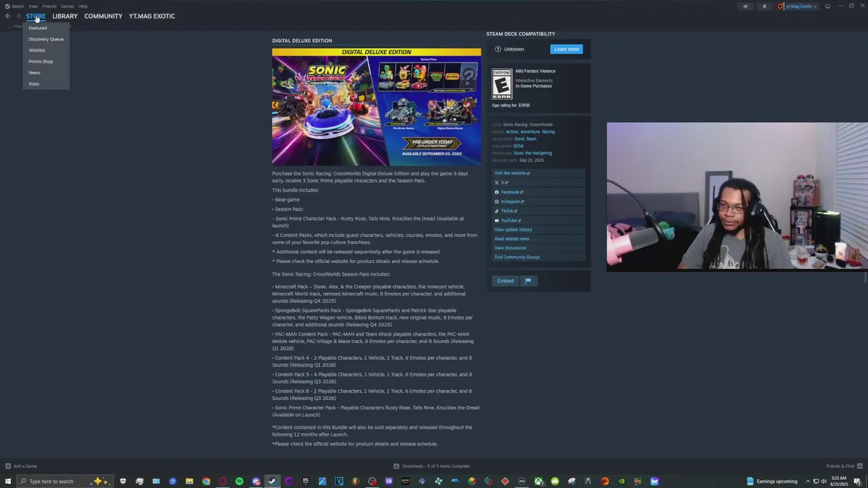Switch to the COMMUNITY tab
Screen dimensions: 868x488
(103, 16)
